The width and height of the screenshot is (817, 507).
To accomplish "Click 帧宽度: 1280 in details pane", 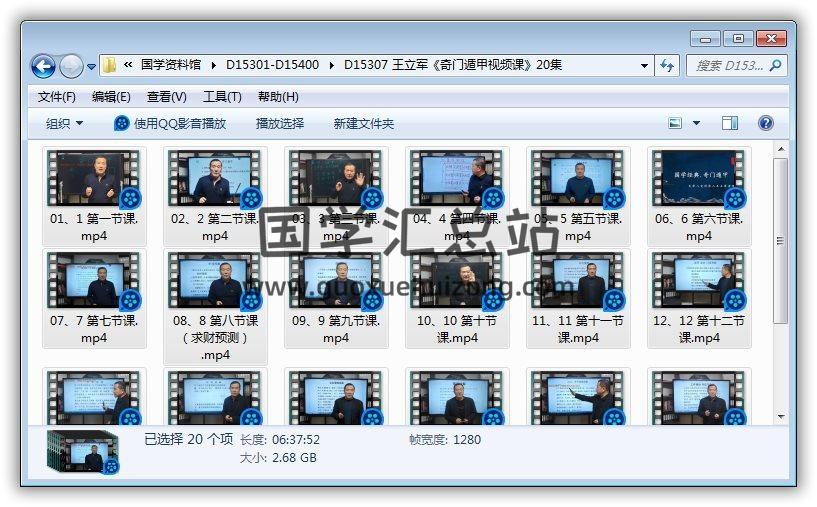I will point(445,440).
